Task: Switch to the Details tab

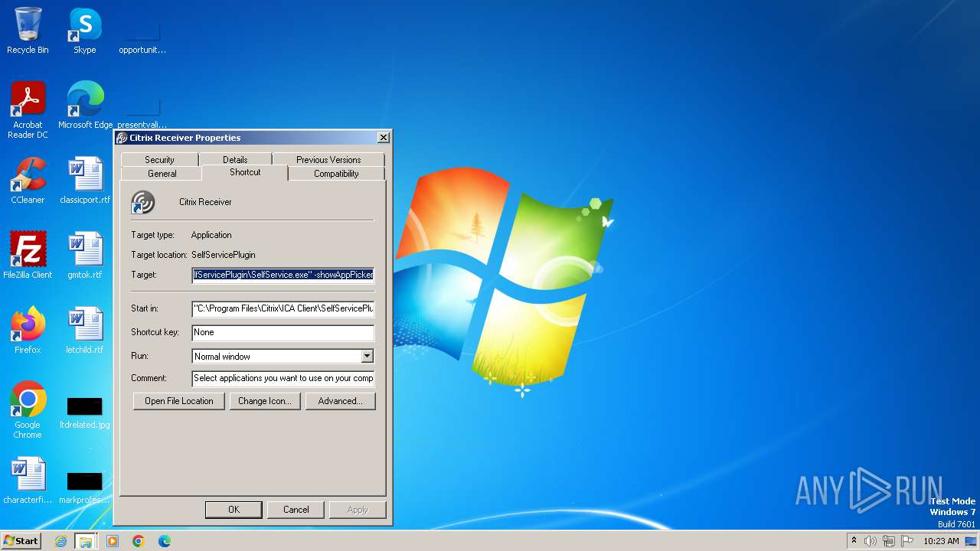Action: pos(235,159)
